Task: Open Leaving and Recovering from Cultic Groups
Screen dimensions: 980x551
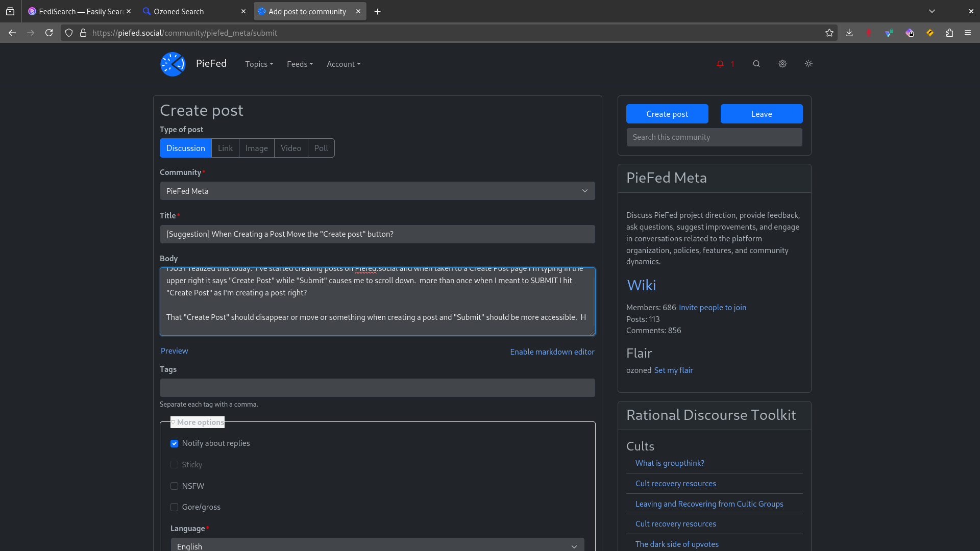Action: pos(709,504)
